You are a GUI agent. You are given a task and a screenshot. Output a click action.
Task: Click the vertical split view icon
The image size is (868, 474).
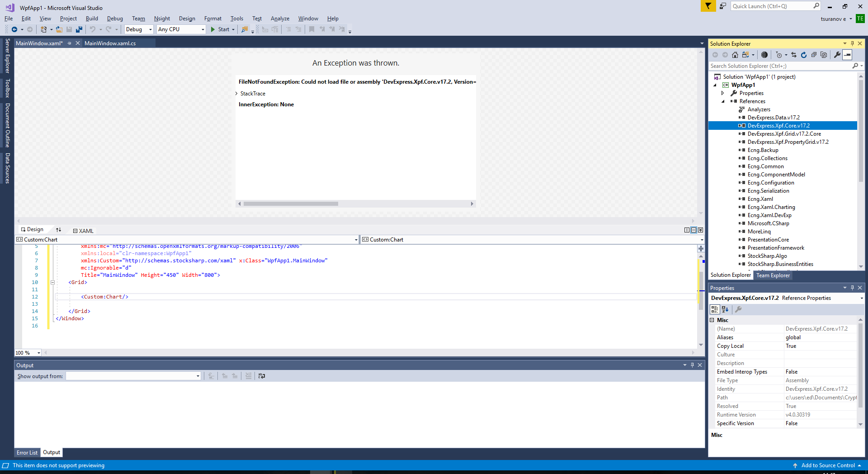point(687,230)
